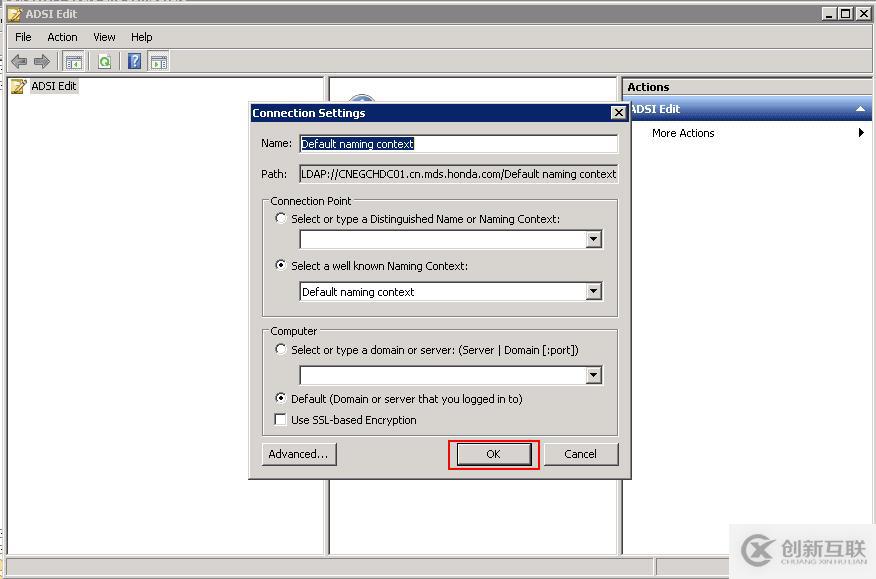The image size is (876, 579).
Task: Select the Distinguished Name or Naming Context radio
Action: (x=281, y=218)
